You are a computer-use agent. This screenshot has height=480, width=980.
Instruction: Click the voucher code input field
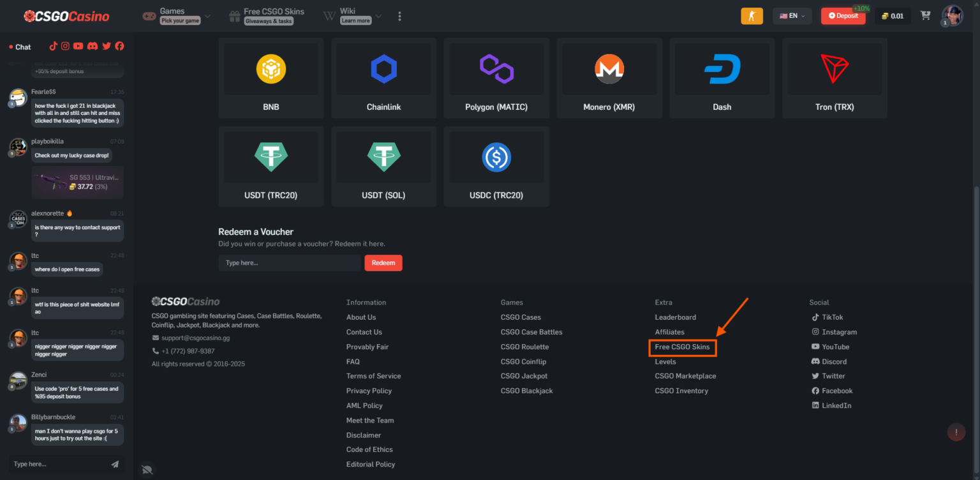(289, 263)
